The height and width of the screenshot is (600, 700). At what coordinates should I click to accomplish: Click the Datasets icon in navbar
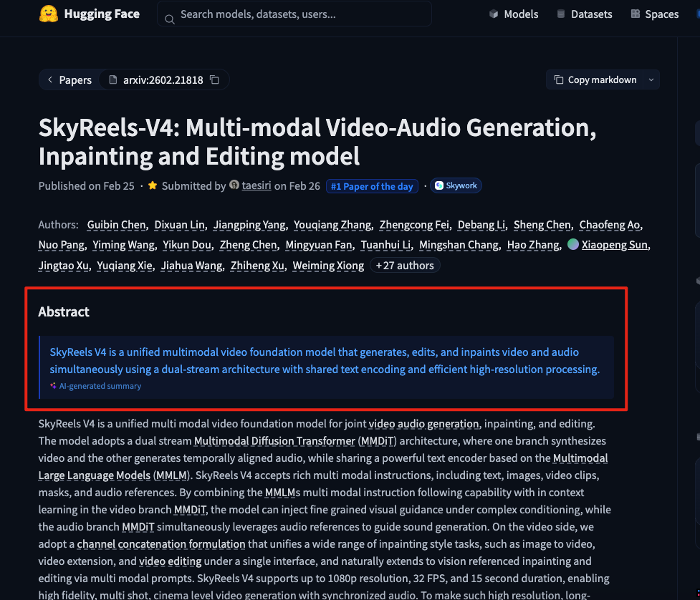(561, 14)
